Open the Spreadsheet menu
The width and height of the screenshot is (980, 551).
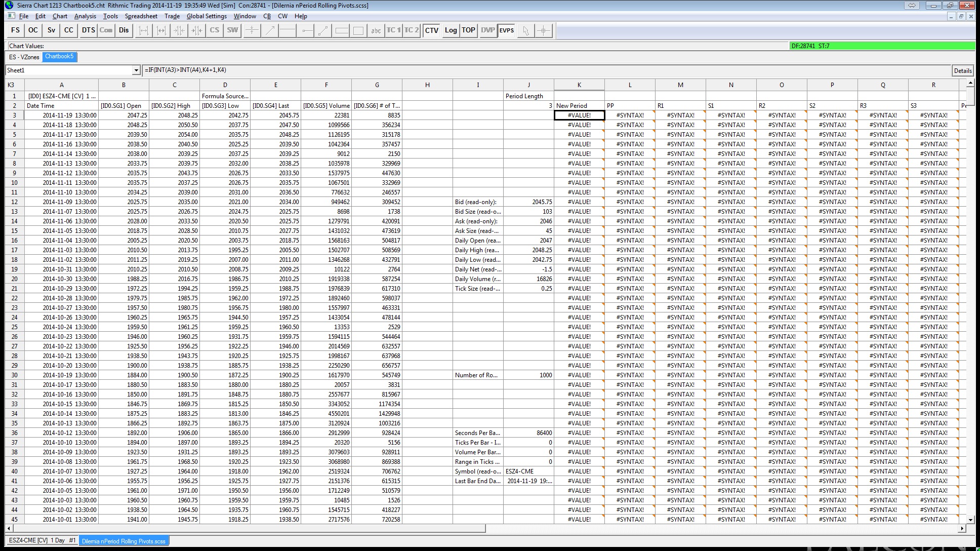click(141, 16)
